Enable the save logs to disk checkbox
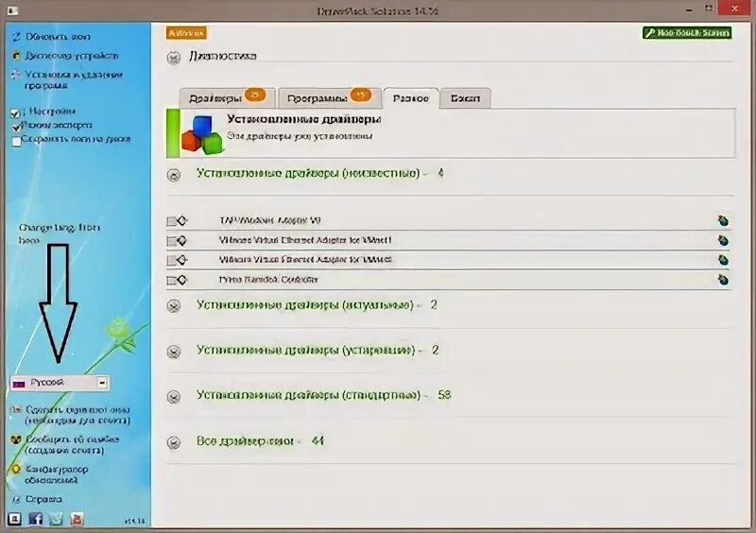 [16, 142]
